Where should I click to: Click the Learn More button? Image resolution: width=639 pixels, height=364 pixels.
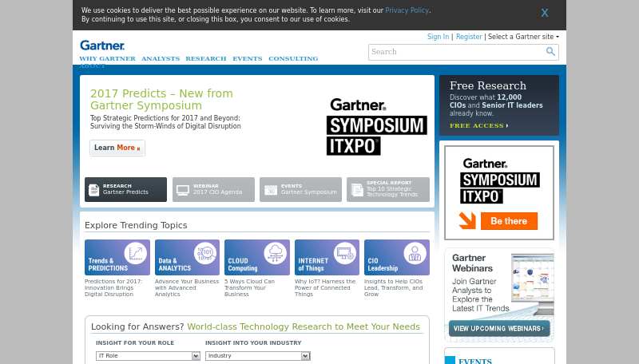[x=117, y=148]
